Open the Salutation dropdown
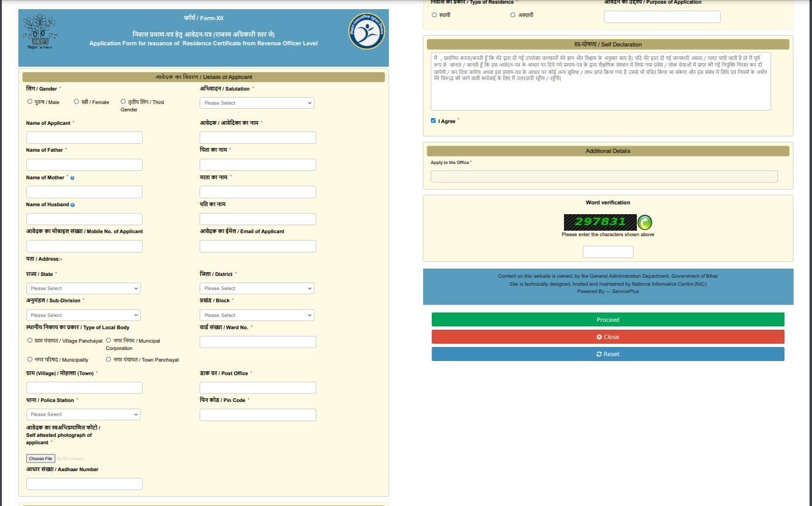812x506 pixels. point(257,103)
